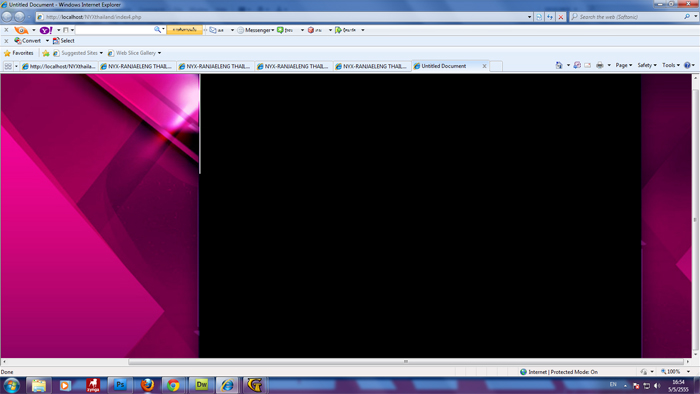Click the vertical scrollbar down arrow
This screenshot has height=394, width=700.
pyautogui.click(x=696, y=354)
